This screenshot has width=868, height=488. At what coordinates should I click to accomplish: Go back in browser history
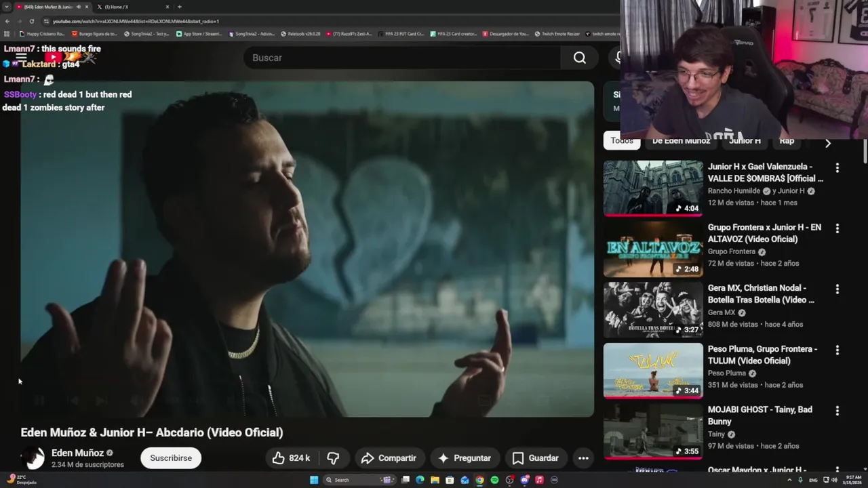7,21
